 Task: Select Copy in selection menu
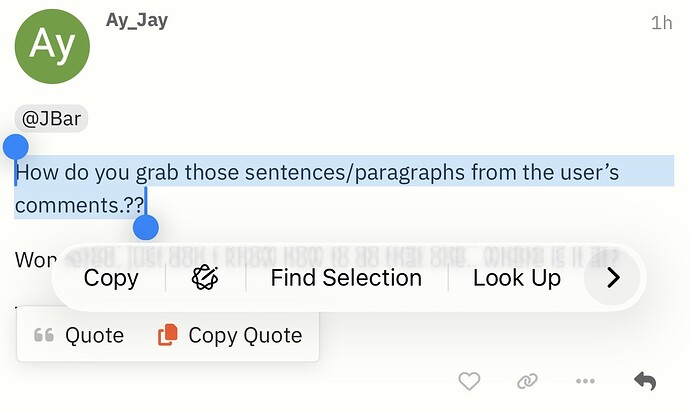tap(111, 278)
